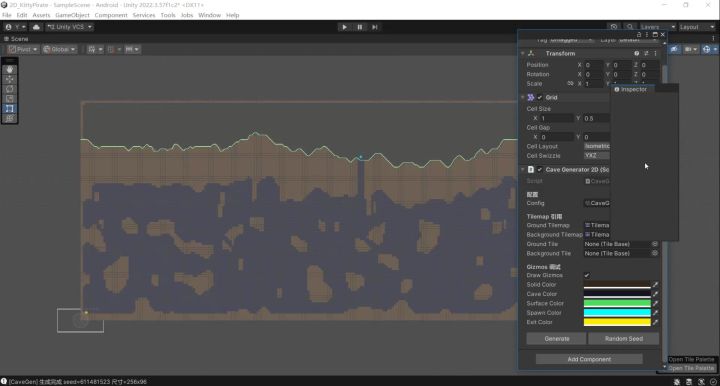Pick Exit Color with eyedropper

tap(655, 322)
